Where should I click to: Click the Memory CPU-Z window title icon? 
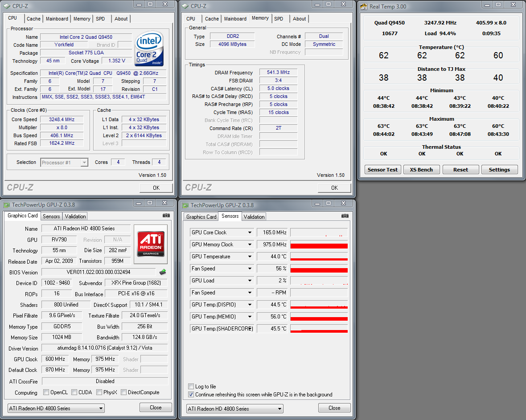tap(185, 6)
